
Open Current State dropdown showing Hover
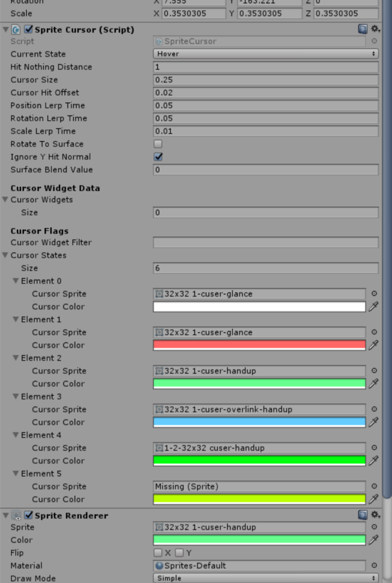tap(266, 54)
